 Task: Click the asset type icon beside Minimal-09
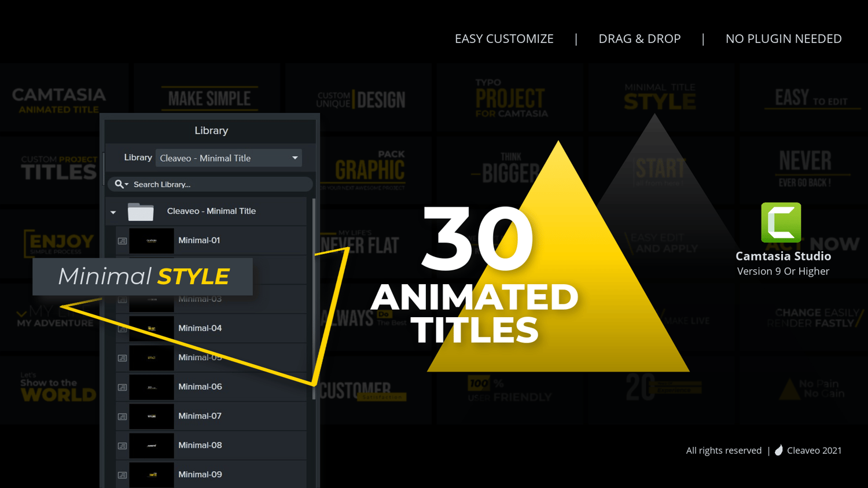point(122,475)
